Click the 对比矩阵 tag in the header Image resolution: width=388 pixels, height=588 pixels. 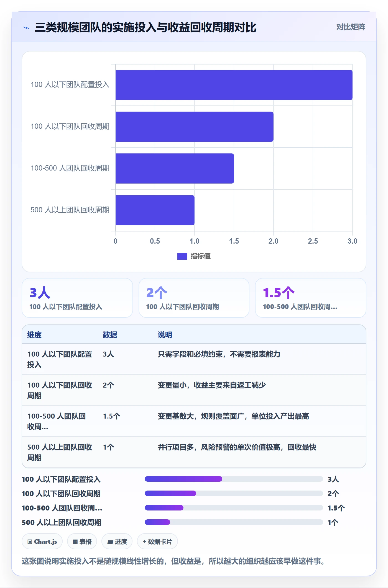351,27
